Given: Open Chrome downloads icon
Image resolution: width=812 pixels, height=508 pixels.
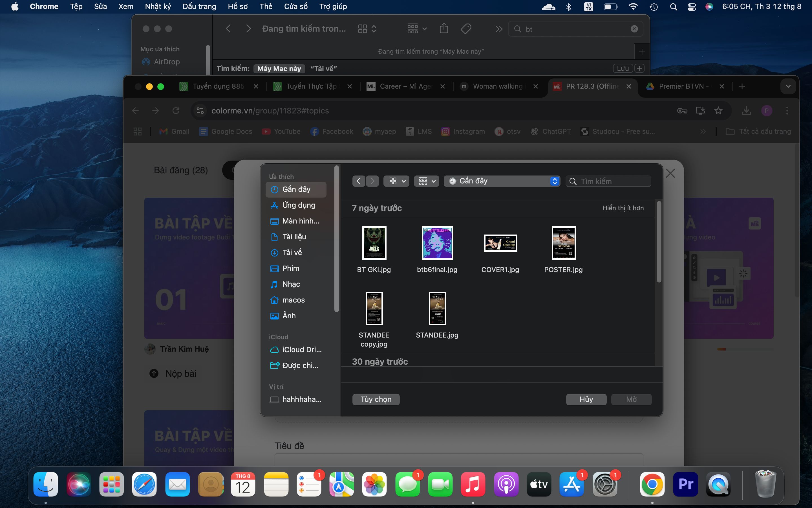Looking at the screenshot, I should click(x=747, y=111).
